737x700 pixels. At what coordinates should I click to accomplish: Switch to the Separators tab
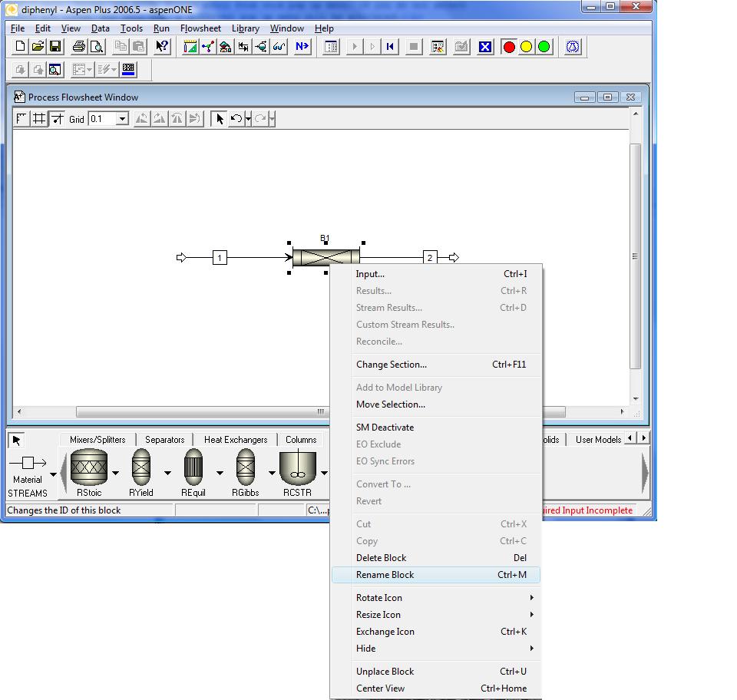coord(164,440)
